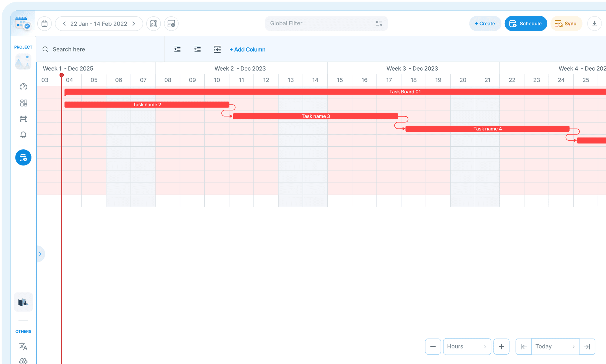Viewport: 606px width, 364px height.
Task: Open the Hours scale dropdown
Action: 467,346
